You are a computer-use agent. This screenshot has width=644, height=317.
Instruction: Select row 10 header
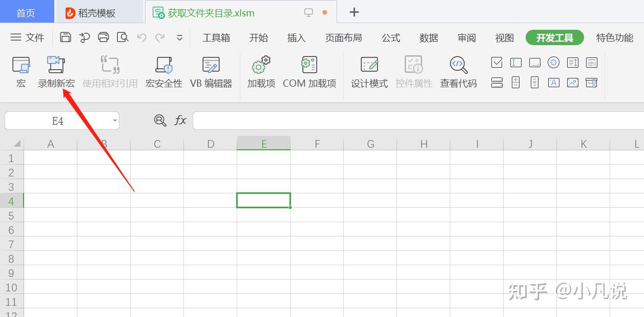coord(11,287)
